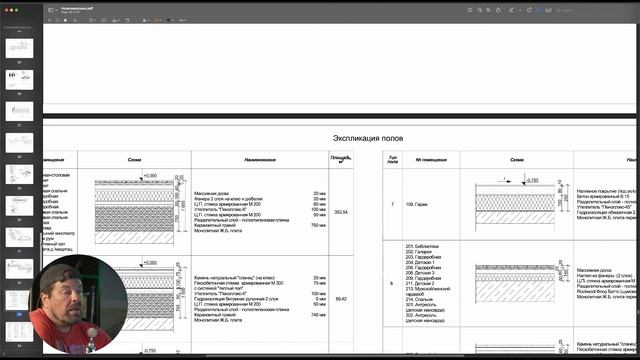Viewport: 640px width, 360px height.
Task: Click the Search field in toolbar
Action: [565, 10]
